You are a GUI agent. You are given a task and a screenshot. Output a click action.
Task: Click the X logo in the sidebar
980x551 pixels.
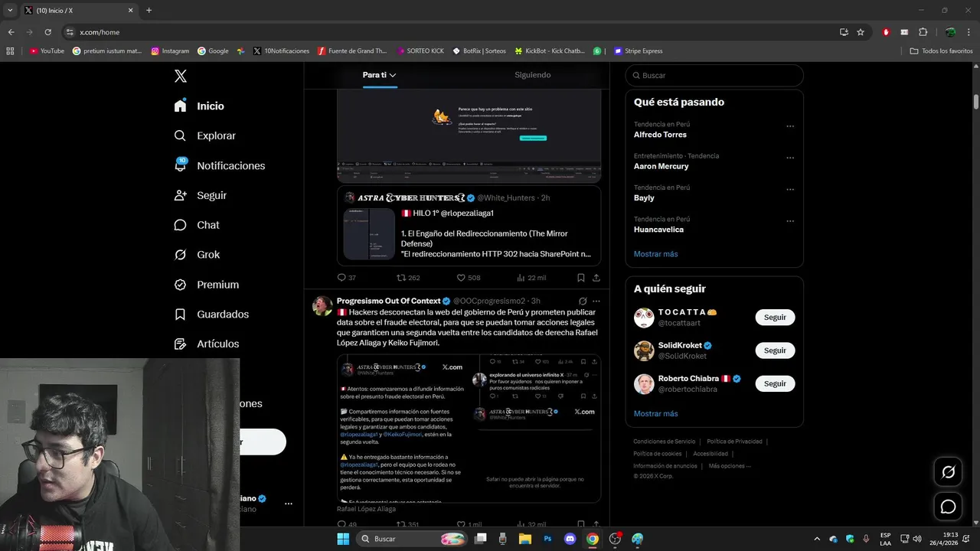pyautogui.click(x=181, y=76)
